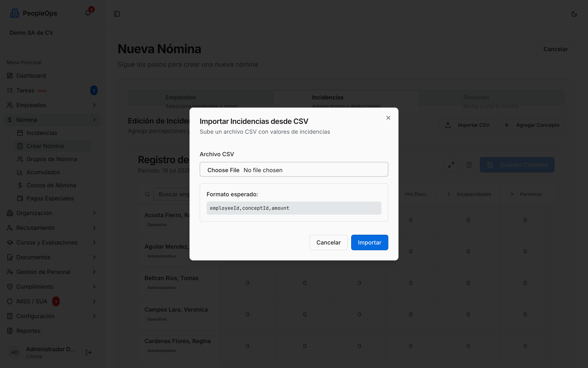This screenshot has height=368, width=588.
Task: Expand the Empleados chevron
Action: point(94,105)
